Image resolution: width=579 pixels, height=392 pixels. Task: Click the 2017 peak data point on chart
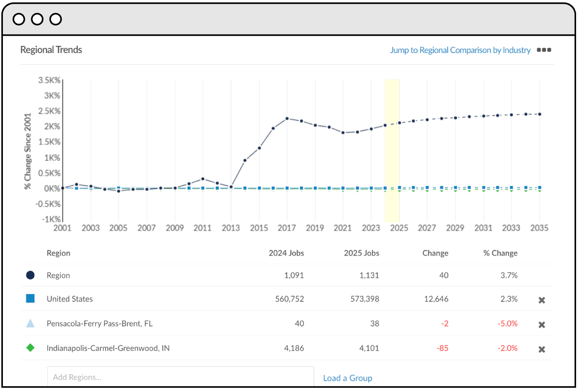(287, 118)
